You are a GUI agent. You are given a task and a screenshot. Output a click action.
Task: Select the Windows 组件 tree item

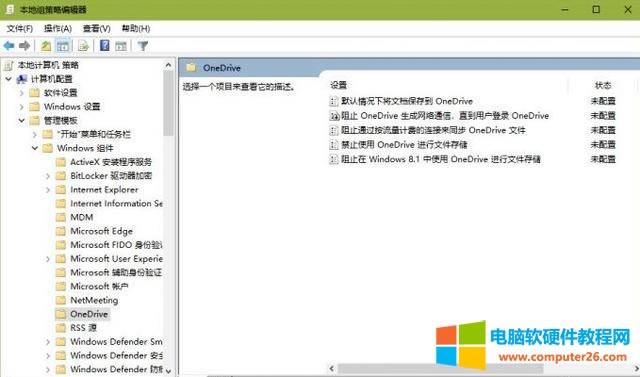coord(85,148)
